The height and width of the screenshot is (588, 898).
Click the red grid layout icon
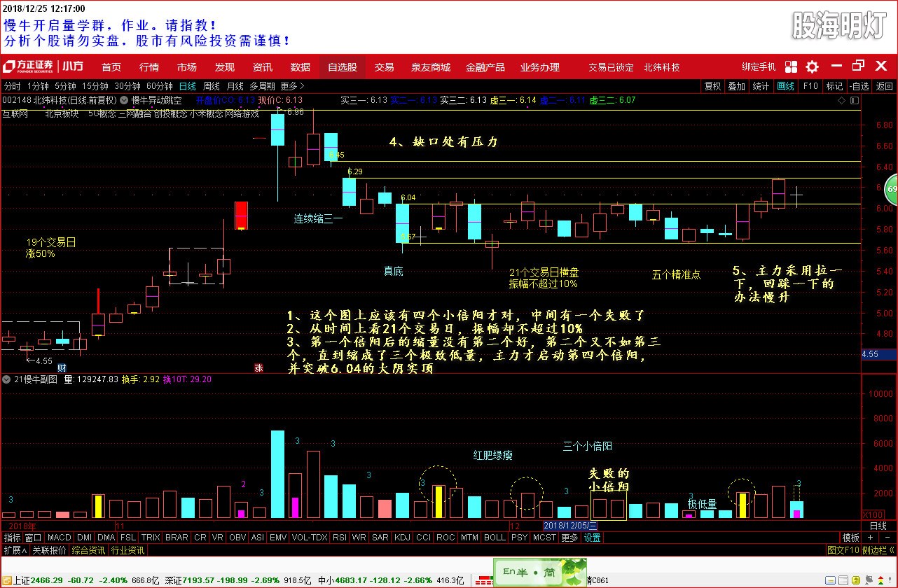pos(791,67)
